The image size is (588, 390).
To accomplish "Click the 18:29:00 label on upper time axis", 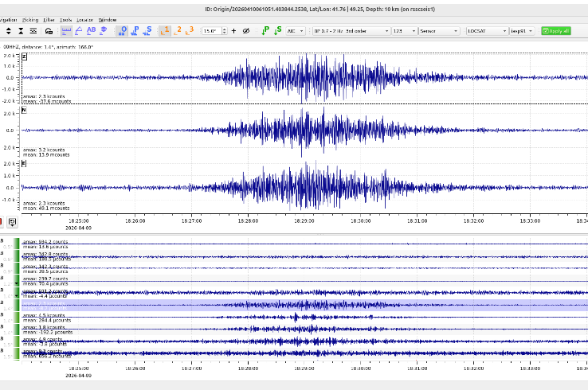I will (304, 221).
